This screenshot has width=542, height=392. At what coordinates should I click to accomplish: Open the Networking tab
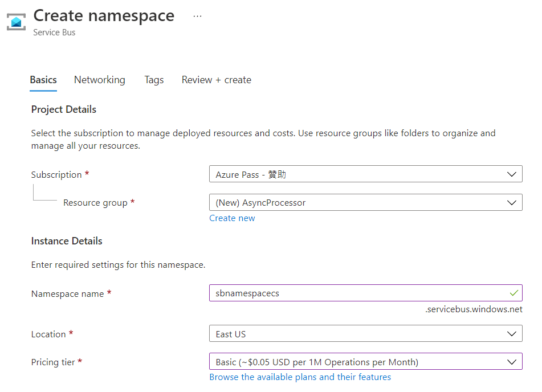coord(100,80)
